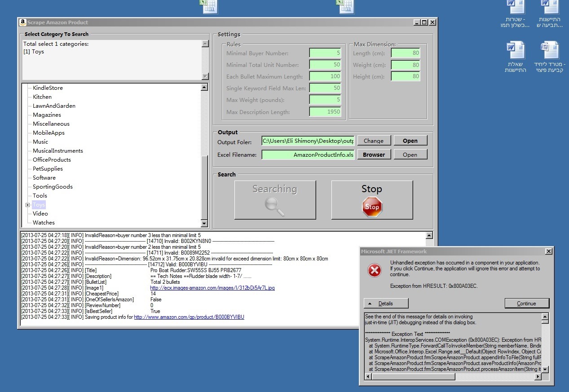Close the Microsoft .NET Framework dialog

coord(548,251)
